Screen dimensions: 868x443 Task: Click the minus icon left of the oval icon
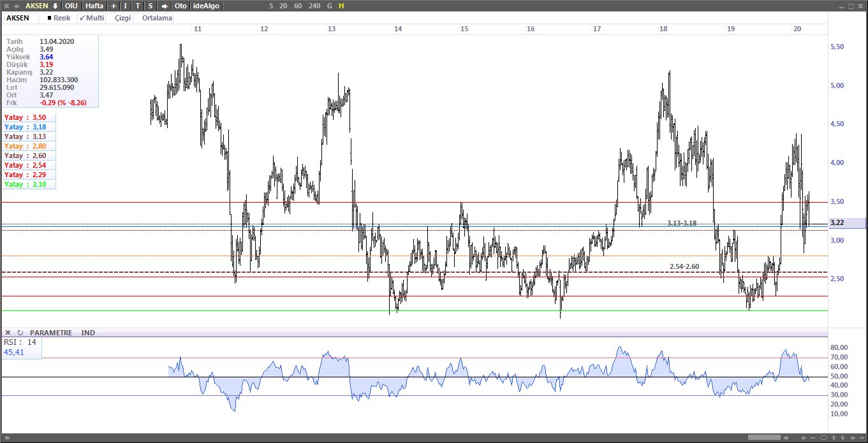pos(813,437)
